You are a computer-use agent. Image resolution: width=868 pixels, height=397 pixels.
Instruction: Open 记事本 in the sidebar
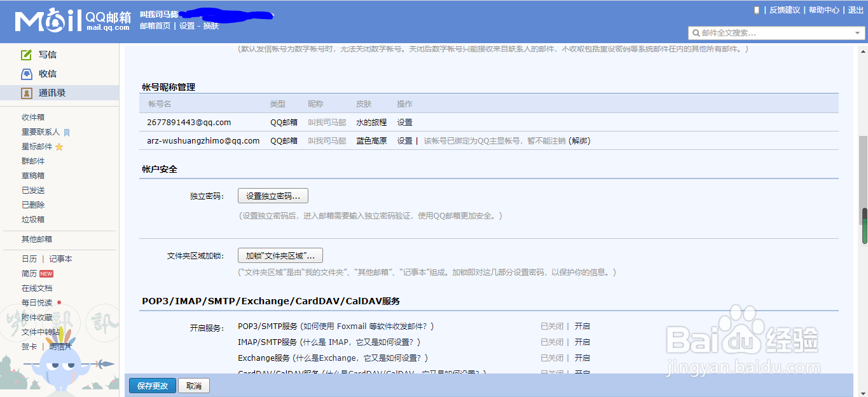coord(61,259)
